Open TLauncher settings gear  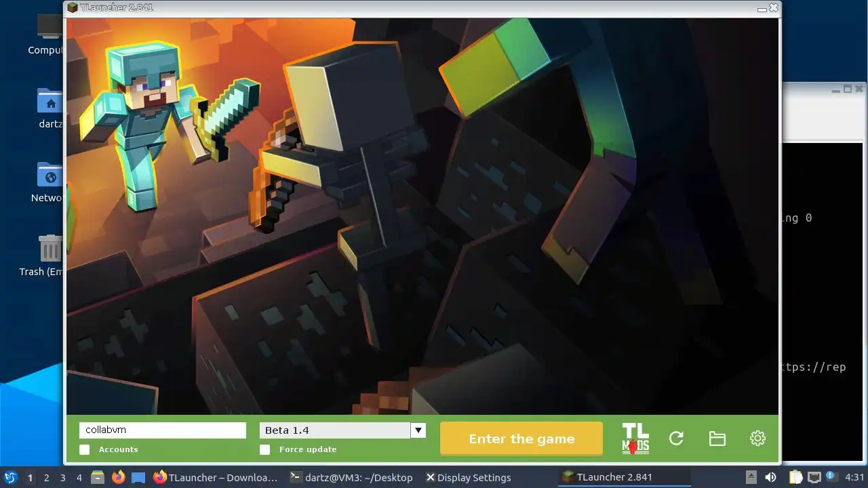(757, 439)
